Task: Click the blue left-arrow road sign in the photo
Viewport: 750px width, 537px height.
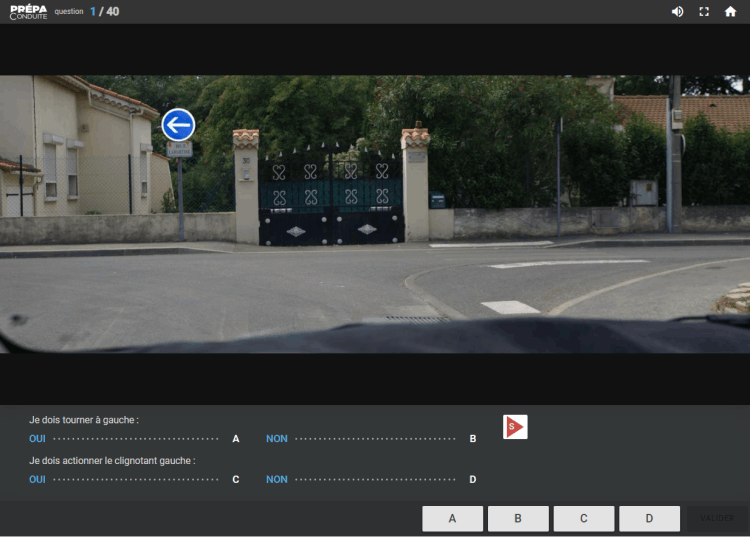Action: pyautogui.click(x=178, y=125)
